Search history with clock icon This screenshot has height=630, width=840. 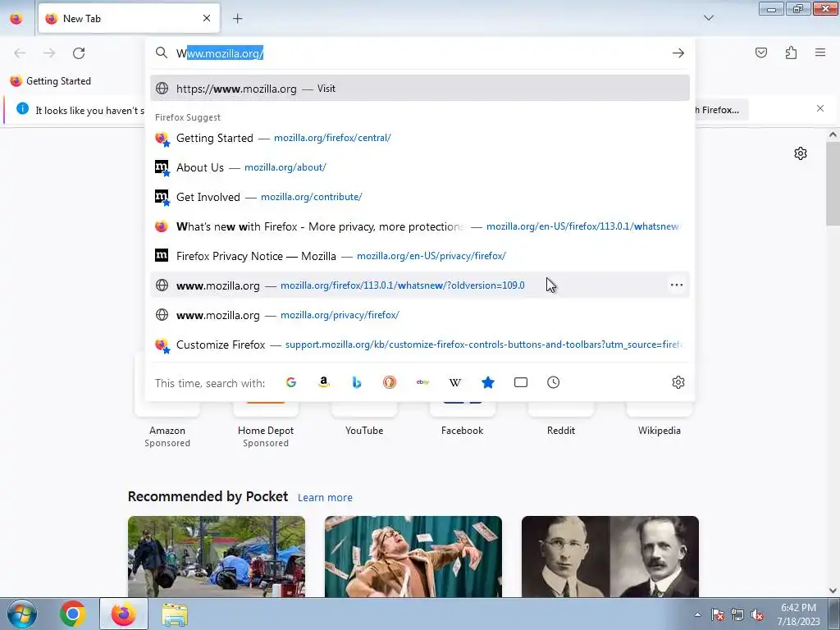click(x=554, y=382)
